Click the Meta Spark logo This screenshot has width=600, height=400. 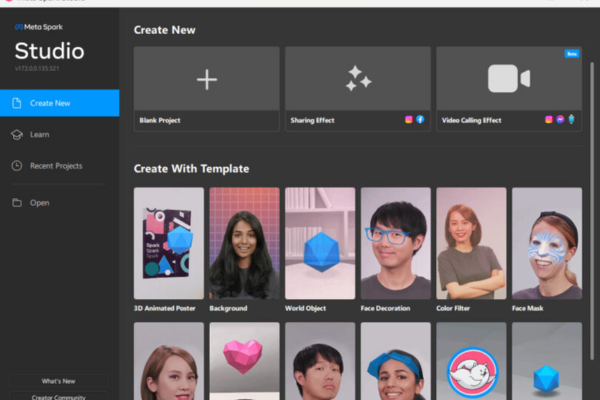tap(39, 27)
